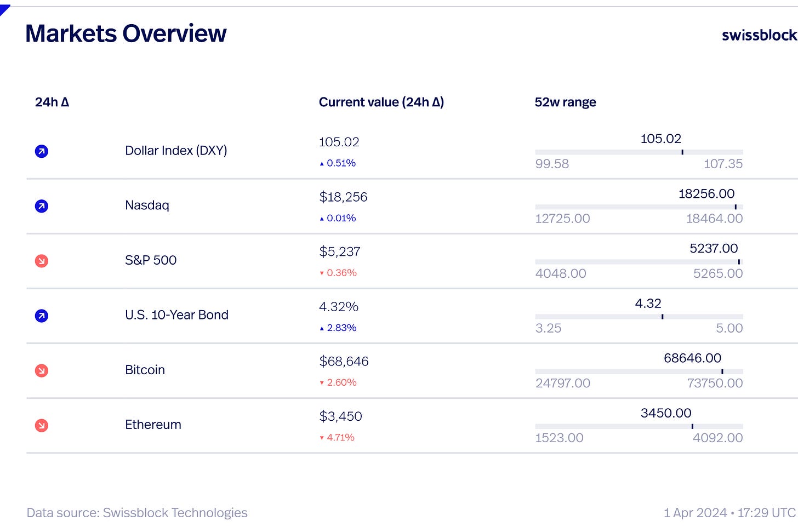Click the 4.71% change for Ethereum
This screenshot has width=798, height=532.
(x=337, y=437)
